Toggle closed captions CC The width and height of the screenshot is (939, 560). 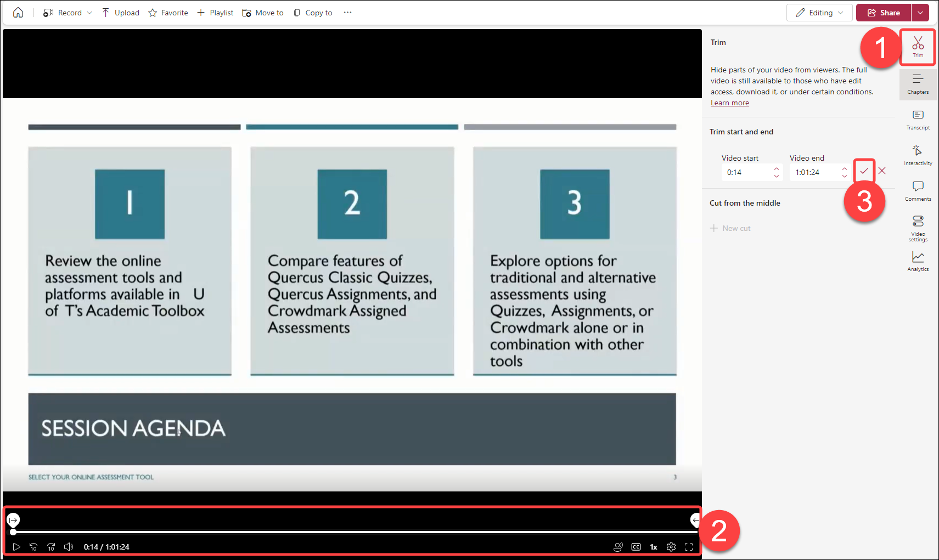point(636,547)
